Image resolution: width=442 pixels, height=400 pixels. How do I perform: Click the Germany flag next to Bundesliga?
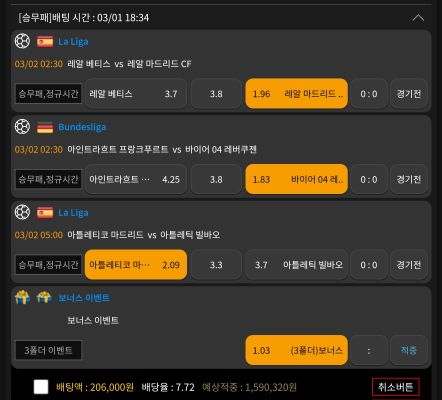click(x=45, y=127)
